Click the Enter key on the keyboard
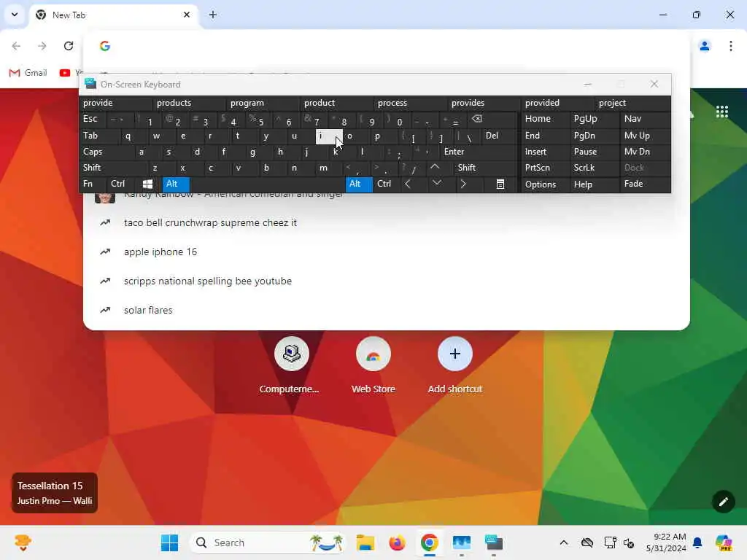Viewport: 747px width, 560px height. pyautogui.click(x=479, y=152)
